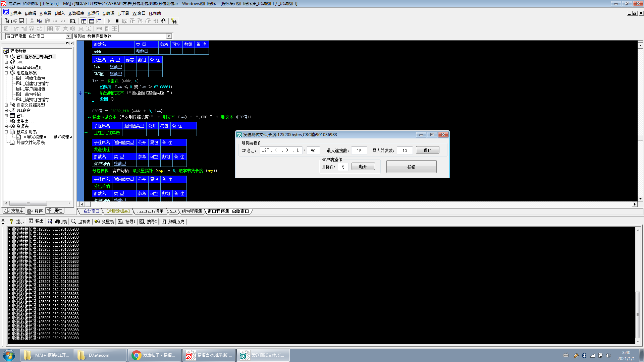The width and height of the screenshot is (644, 362).
Task: Switch to the 输出 output tab
Action: click(36, 221)
